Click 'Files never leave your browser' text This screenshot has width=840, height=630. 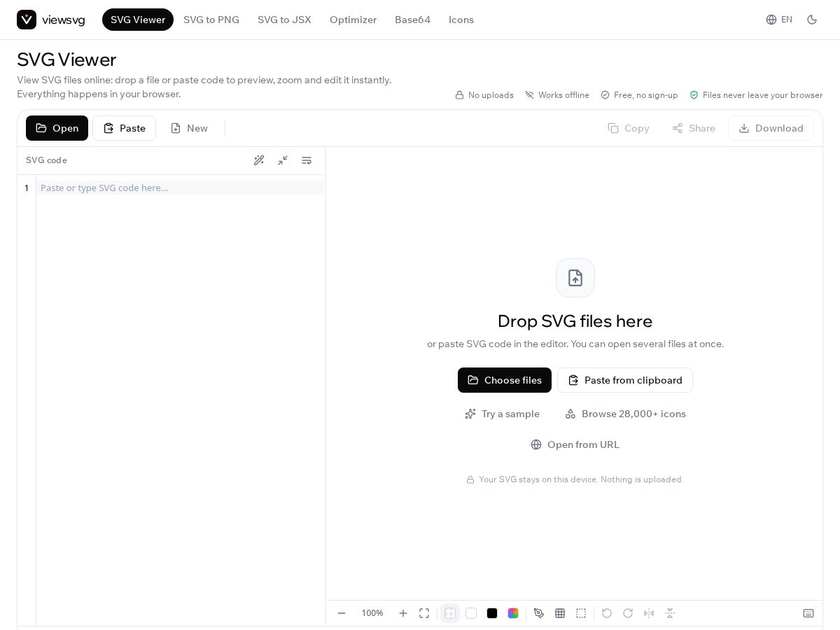point(763,95)
